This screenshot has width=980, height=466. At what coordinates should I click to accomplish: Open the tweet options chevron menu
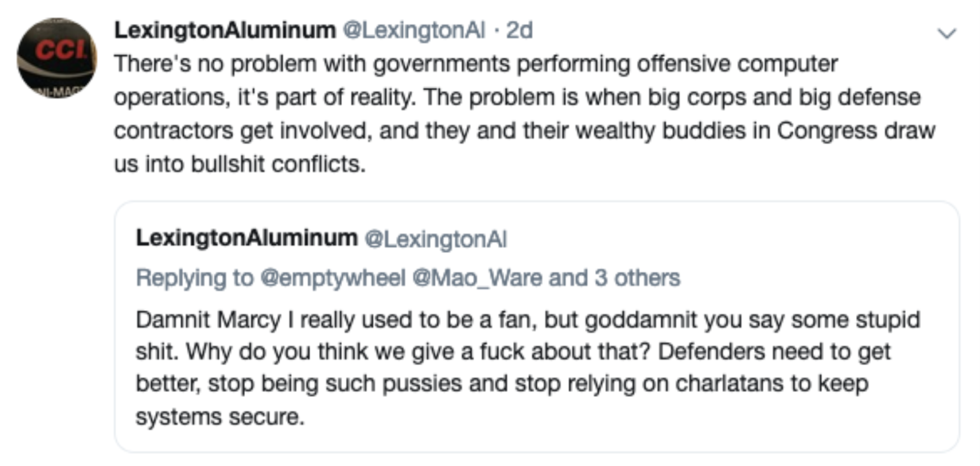pos(948,33)
